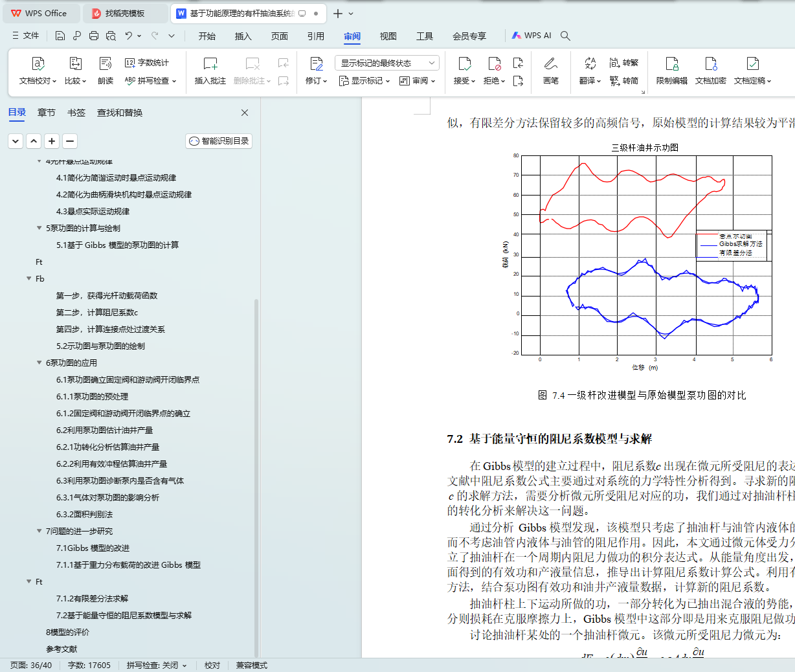Switch to the 找稻壳模板 tab
Viewport: 795px width, 672px height.
click(x=126, y=13)
